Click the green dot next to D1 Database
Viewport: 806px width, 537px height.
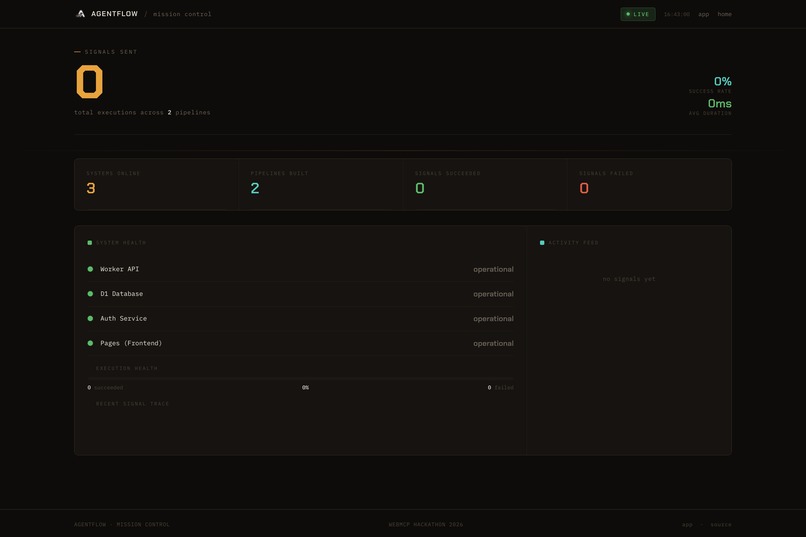pos(90,293)
